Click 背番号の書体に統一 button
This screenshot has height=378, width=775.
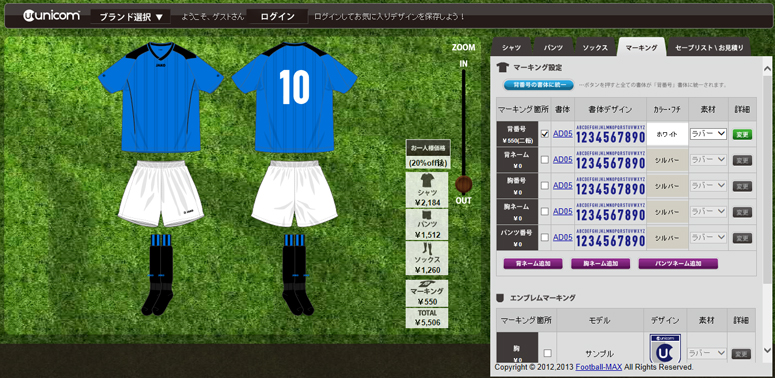(x=539, y=85)
